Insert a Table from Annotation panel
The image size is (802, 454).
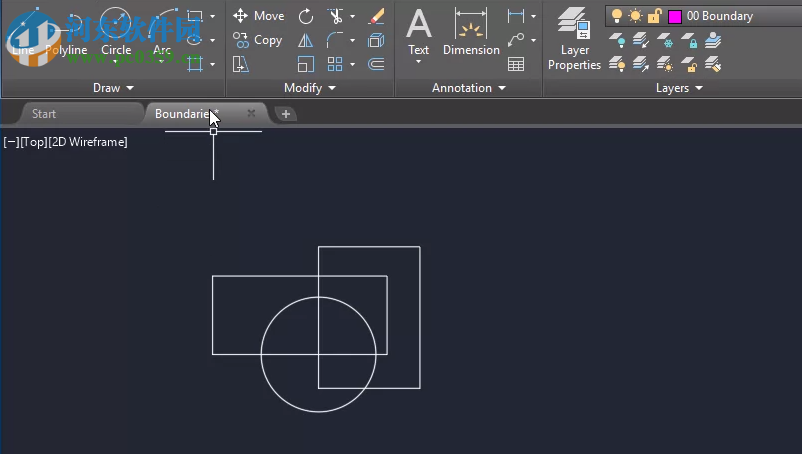point(516,64)
